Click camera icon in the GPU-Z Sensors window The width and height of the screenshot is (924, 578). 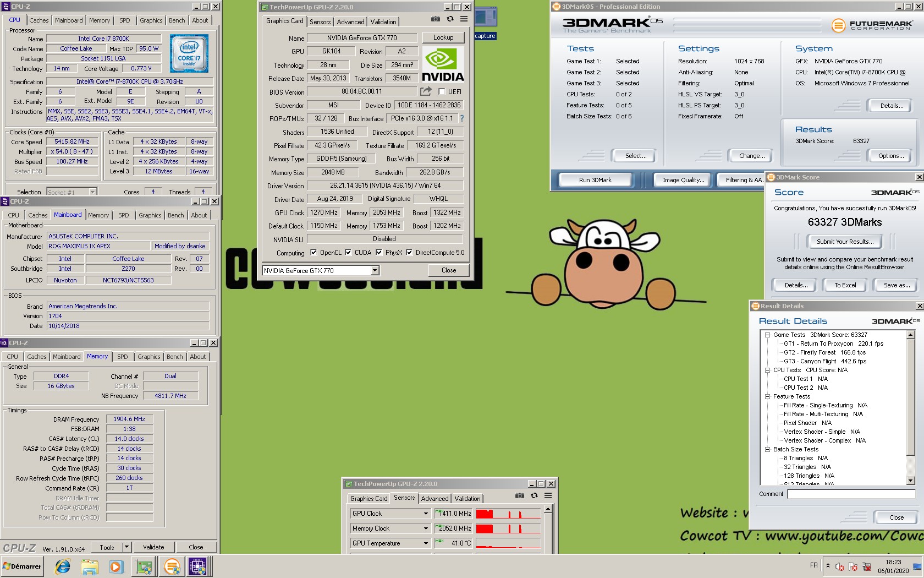[519, 496]
